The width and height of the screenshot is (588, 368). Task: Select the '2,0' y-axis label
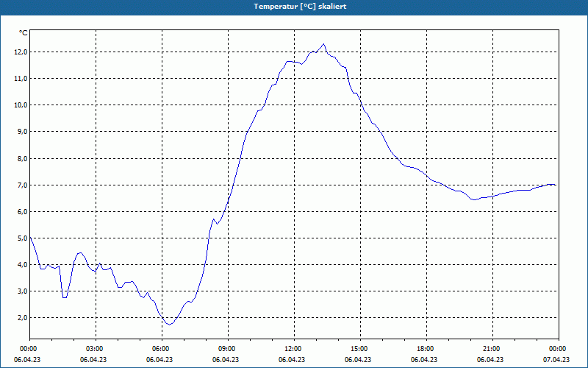(x=23, y=318)
